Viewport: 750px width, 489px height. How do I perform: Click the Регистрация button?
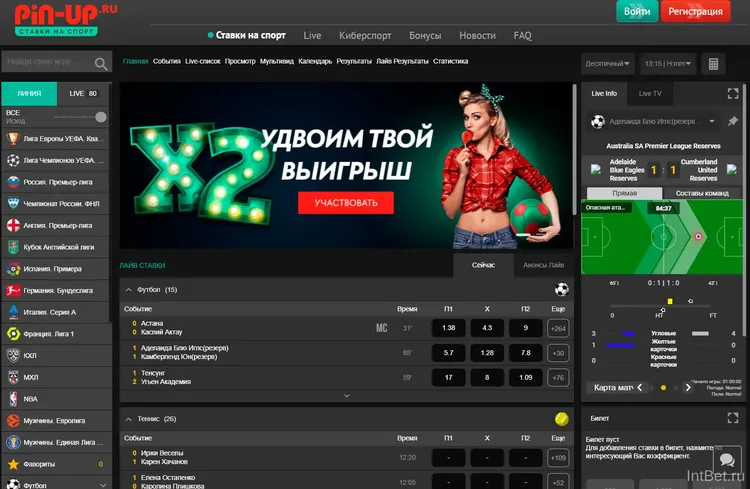[x=695, y=11]
